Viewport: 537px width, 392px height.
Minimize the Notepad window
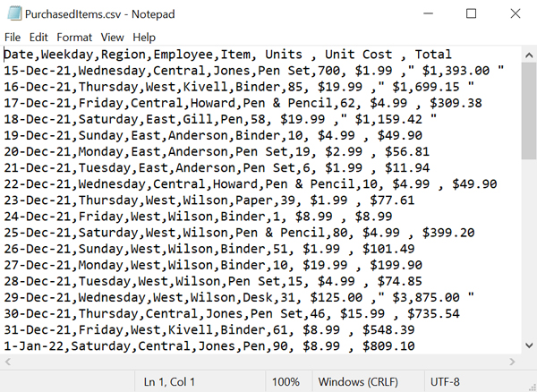[x=428, y=13]
